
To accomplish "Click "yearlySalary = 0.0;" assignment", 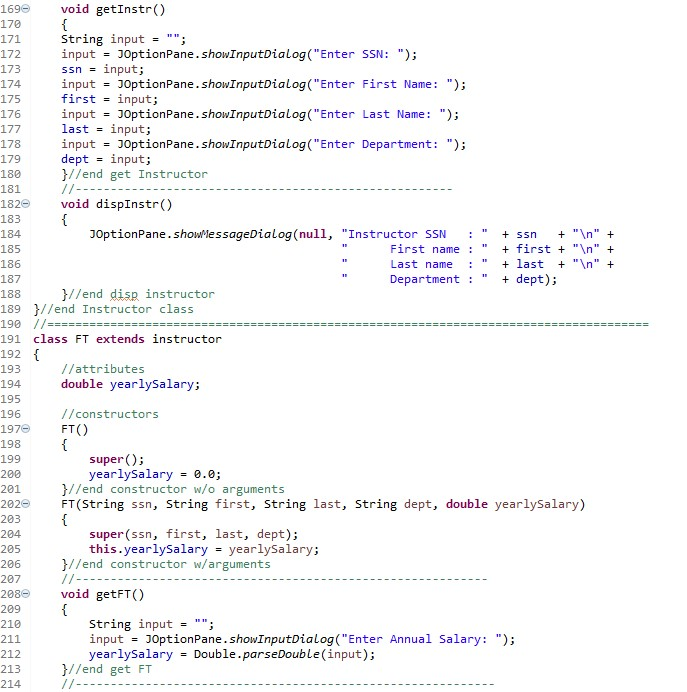I will click(155, 474).
